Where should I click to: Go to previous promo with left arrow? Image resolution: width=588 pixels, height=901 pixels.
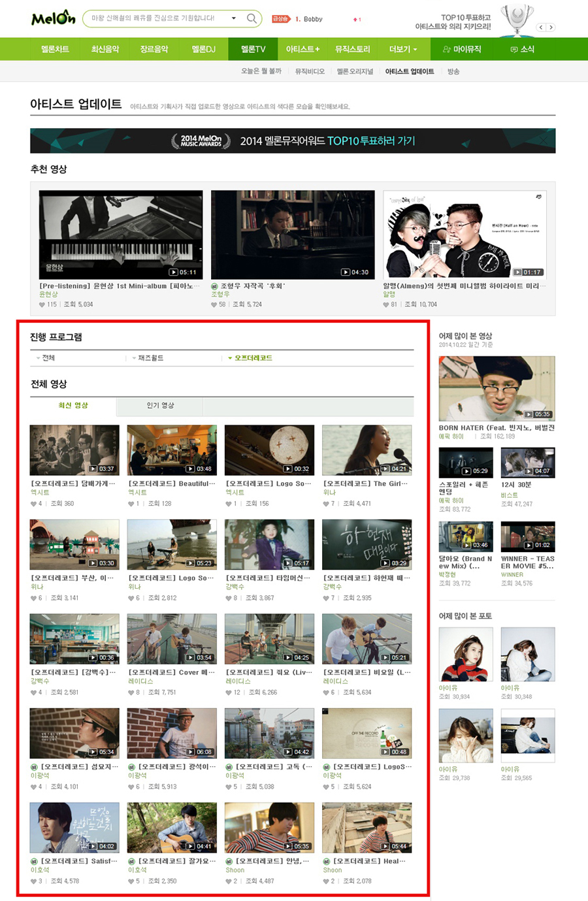(541, 27)
